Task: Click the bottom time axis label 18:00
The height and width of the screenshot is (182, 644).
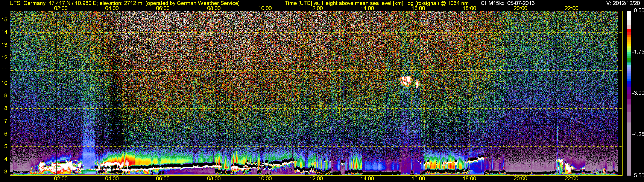Action: click(x=469, y=179)
